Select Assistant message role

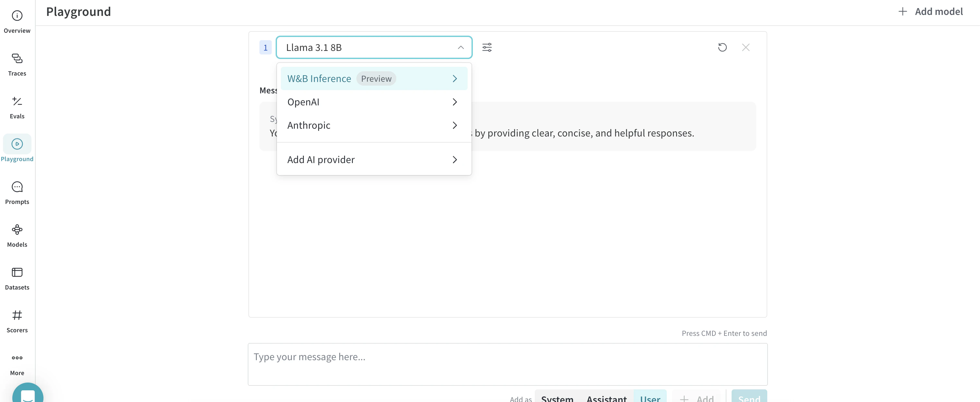[x=606, y=398]
